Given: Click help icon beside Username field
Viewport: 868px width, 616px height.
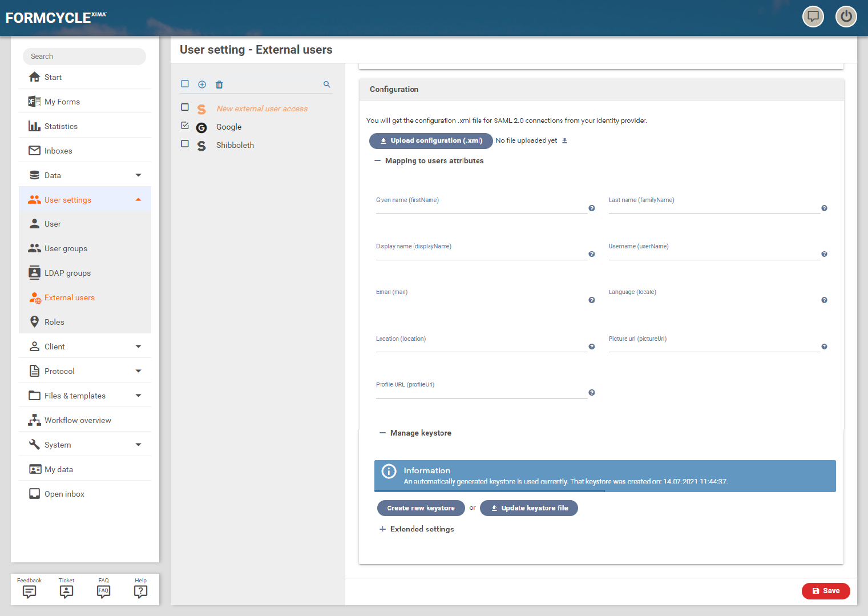Looking at the screenshot, I should click(824, 254).
